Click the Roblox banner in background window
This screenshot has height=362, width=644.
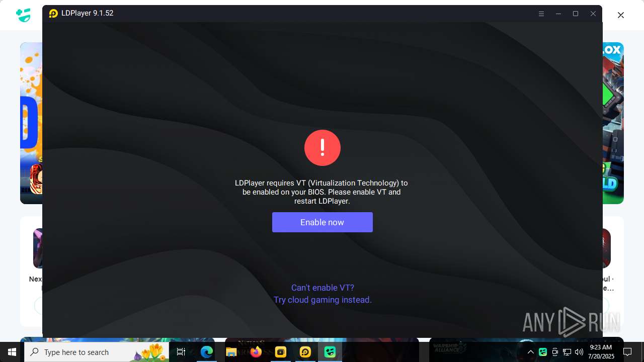tap(613, 123)
